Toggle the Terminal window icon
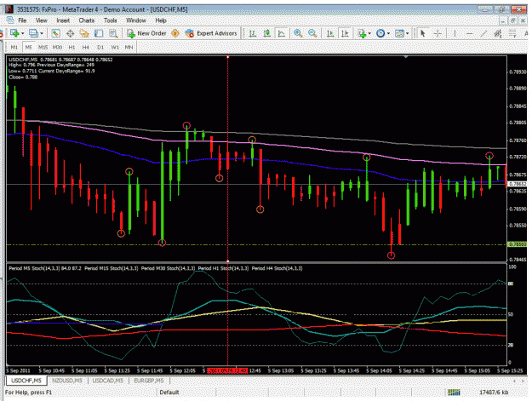This screenshot has width=532, height=401. tap(99, 33)
